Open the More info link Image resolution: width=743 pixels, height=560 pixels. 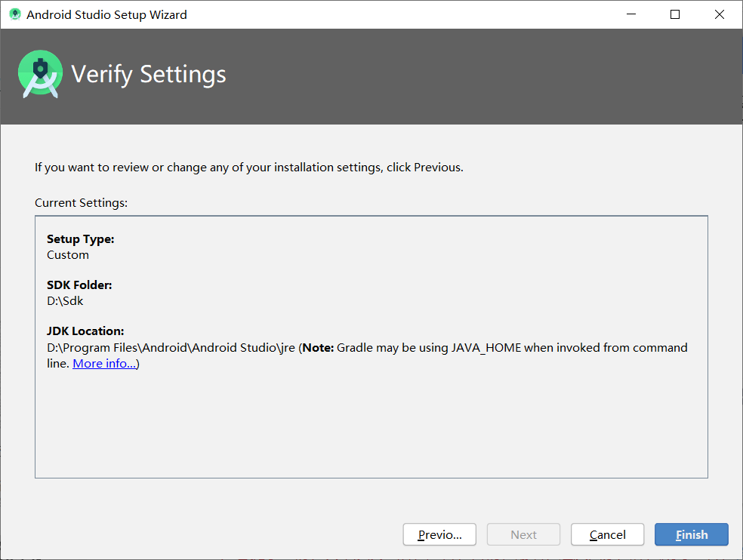pos(105,363)
